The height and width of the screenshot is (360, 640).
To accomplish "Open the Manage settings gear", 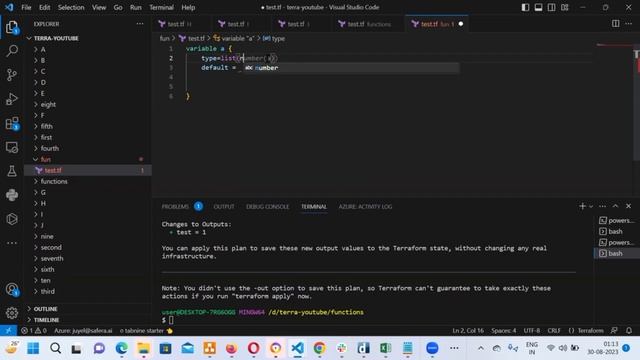I will click(x=12, y=313).
